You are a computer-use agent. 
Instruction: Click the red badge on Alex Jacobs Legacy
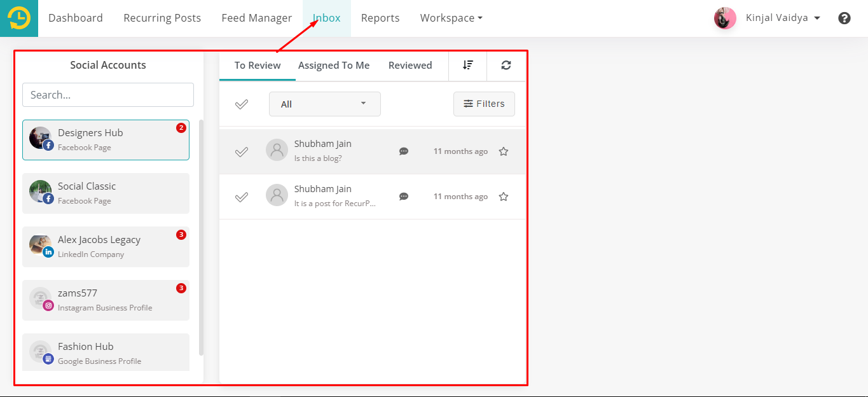[x=181, y=235]
